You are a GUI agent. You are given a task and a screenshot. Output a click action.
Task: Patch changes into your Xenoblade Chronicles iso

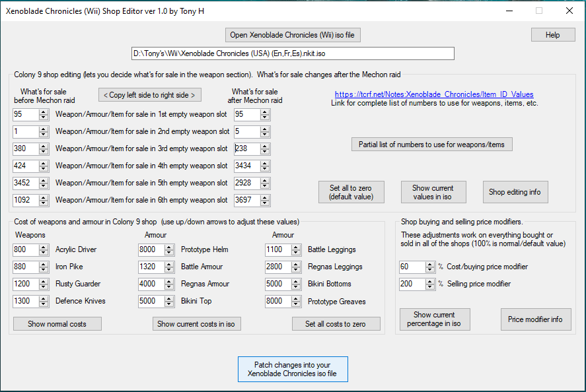[293, 369]
